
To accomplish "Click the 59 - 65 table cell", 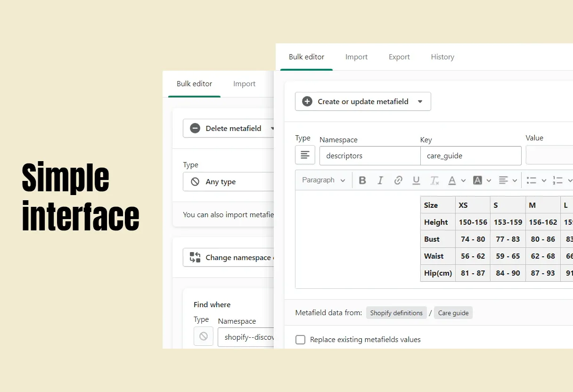I will point(508,256).
